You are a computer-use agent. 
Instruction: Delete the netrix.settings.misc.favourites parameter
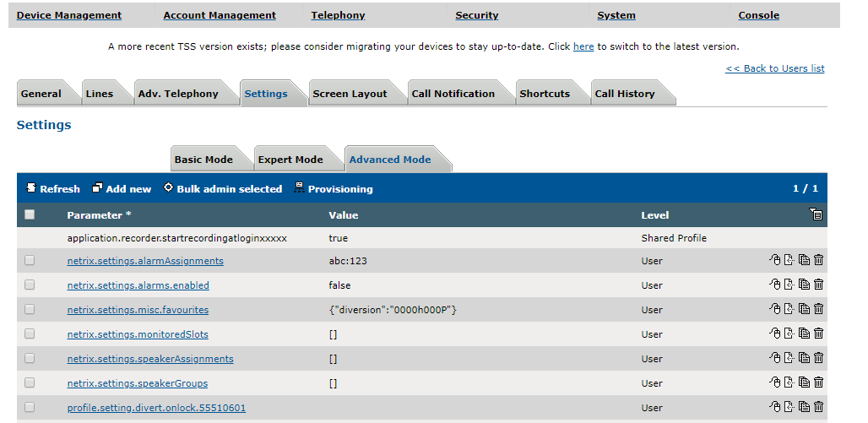pos(819,308)
